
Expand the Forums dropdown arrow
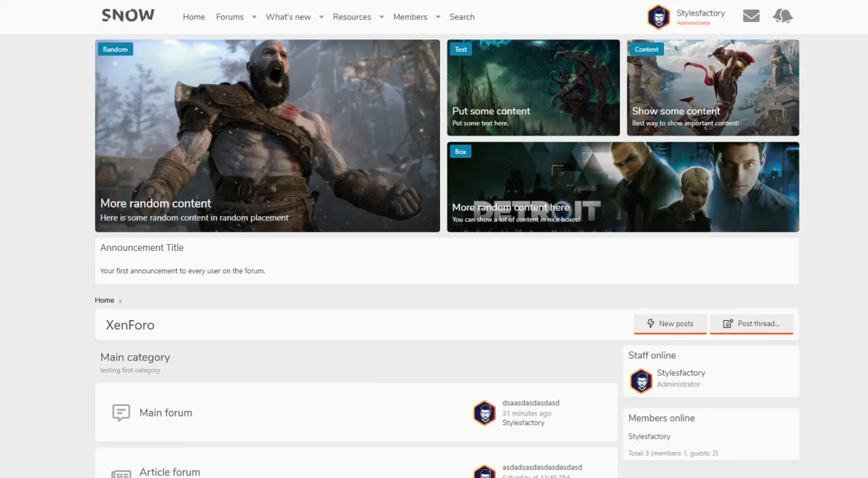click(x=254, y=17)
